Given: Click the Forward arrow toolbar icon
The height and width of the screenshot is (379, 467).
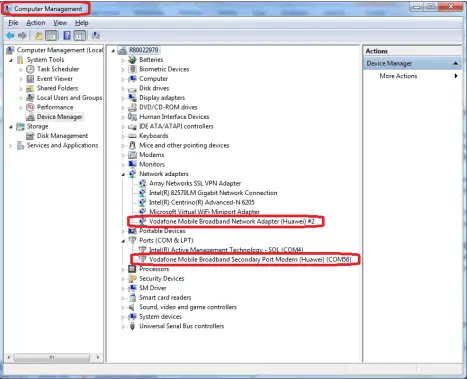Looking at the screenshot, I should [x=22, y=35].
